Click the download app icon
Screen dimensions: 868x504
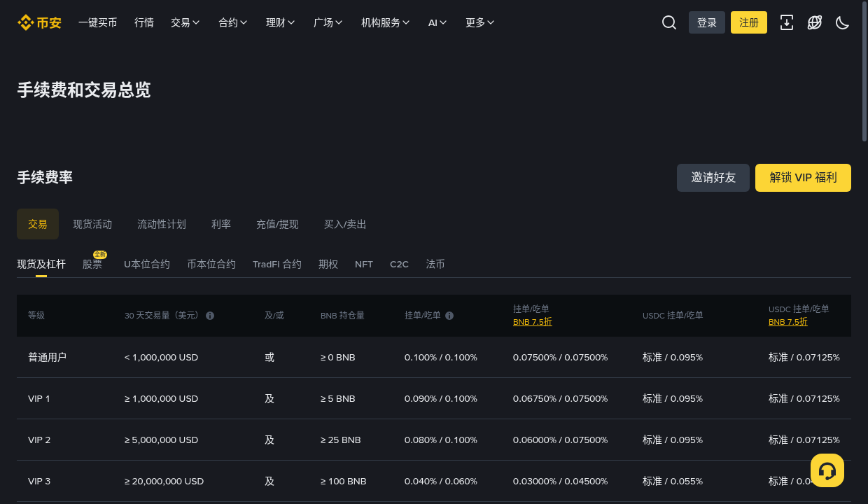[787, 22]
